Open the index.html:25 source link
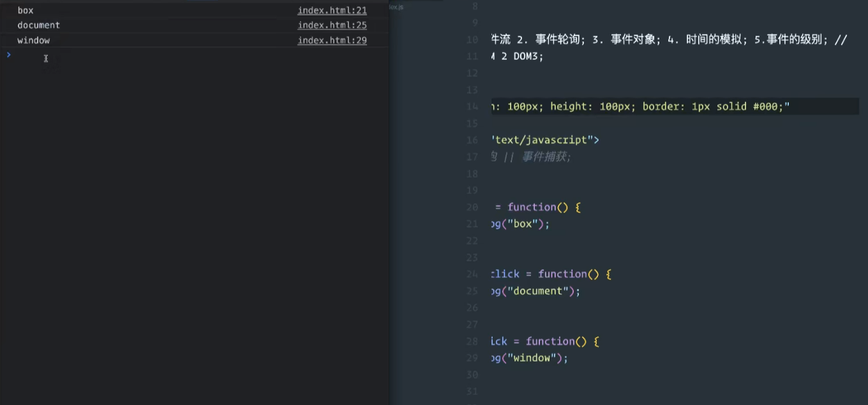 (x=332, y=25)
